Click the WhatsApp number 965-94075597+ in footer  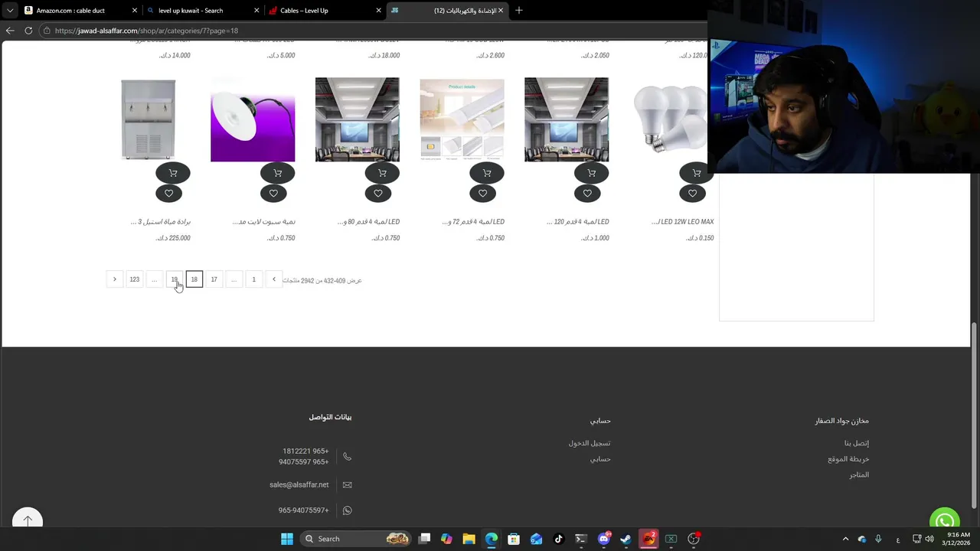coord(303,510)
